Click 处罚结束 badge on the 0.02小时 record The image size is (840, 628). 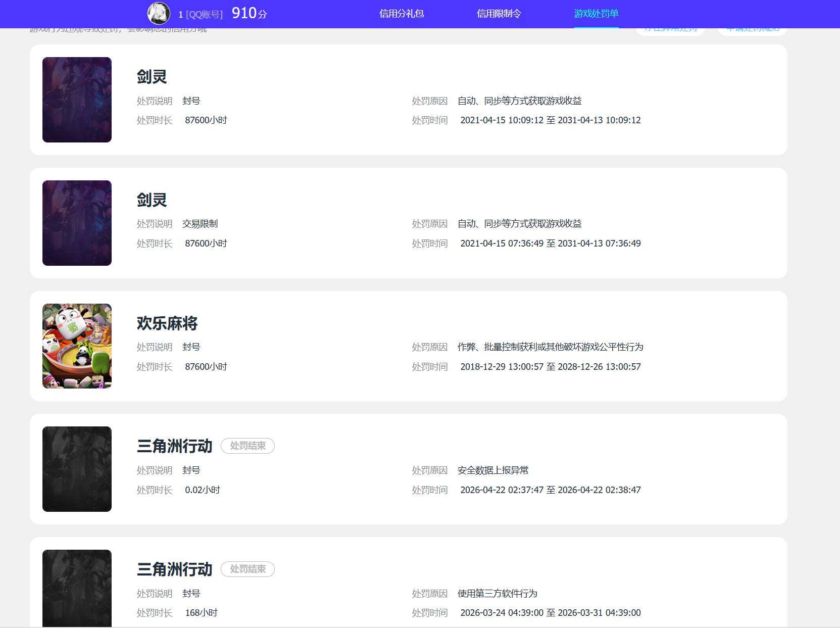[x=248, y=446]
